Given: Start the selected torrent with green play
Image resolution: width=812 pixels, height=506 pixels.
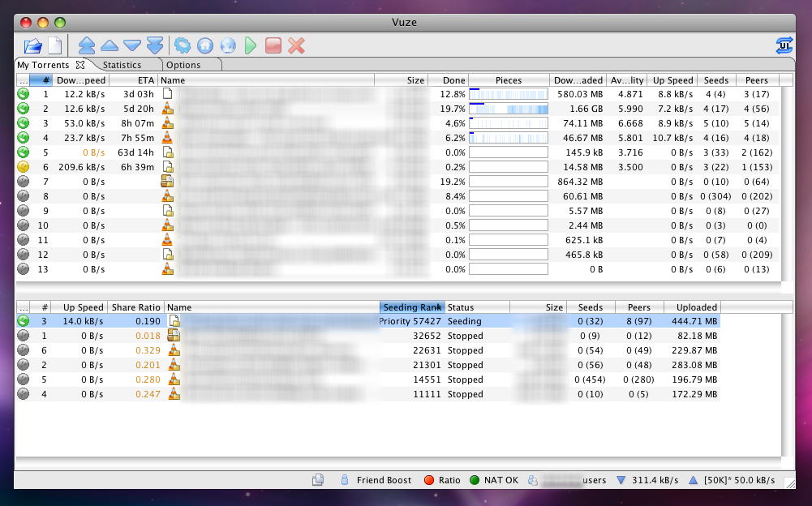Looking at the screenshot, I should 251,46.
